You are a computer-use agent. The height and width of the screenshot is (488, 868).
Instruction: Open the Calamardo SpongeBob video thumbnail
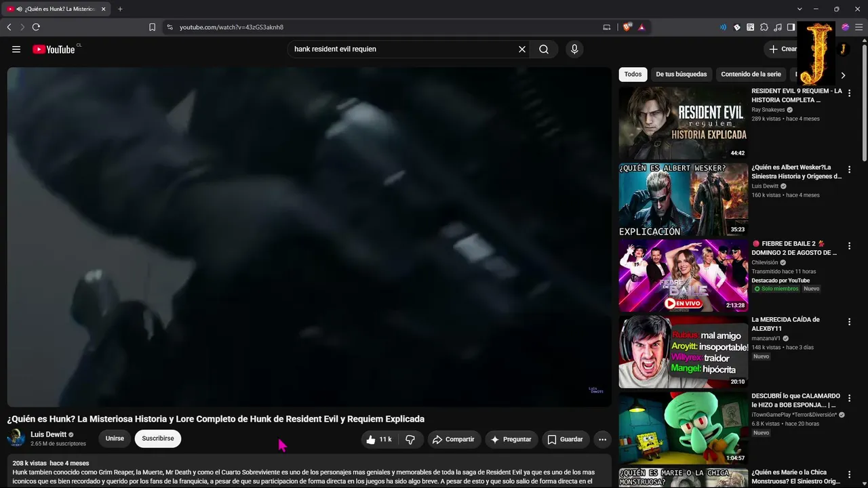coord(684,428)
